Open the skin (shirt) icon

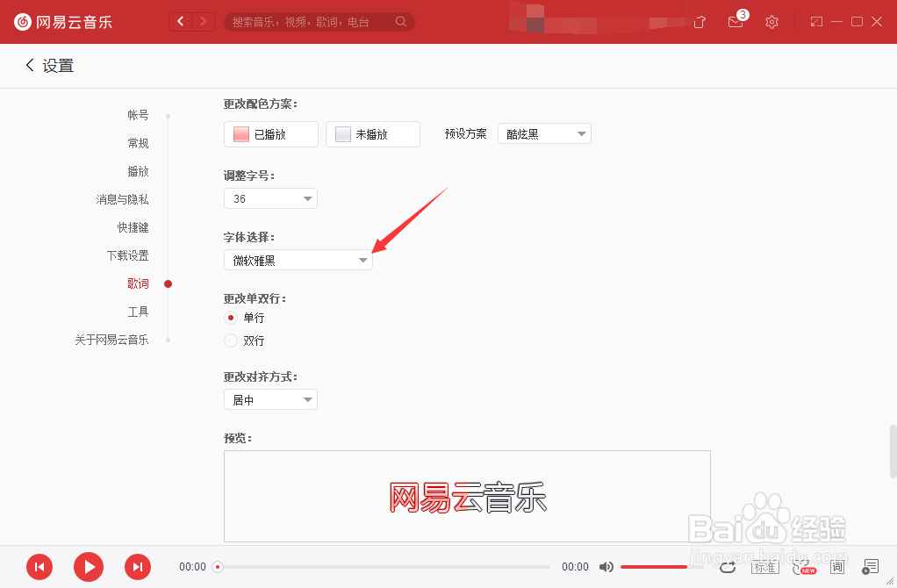699,22
